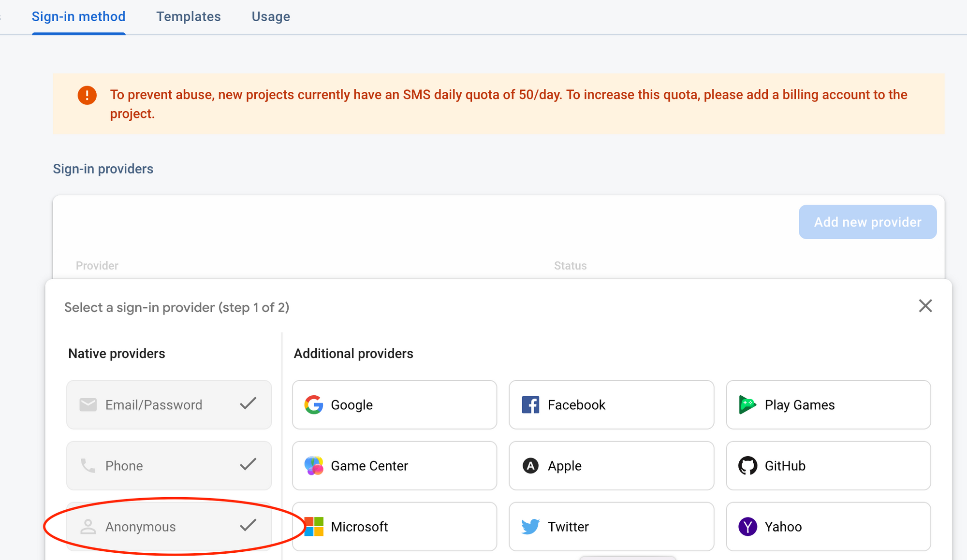
Task: Click the 'Select a sign-in provider (step 1 of 2)' title
Action: [177, 307]
